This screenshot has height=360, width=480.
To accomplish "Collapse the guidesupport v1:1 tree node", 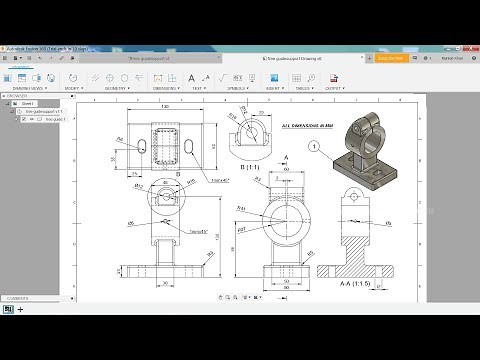I will click(x=12, y=111).
